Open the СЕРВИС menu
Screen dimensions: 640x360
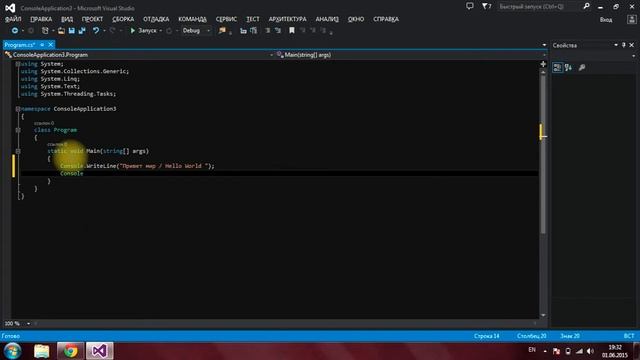click(x=226, y=19)
